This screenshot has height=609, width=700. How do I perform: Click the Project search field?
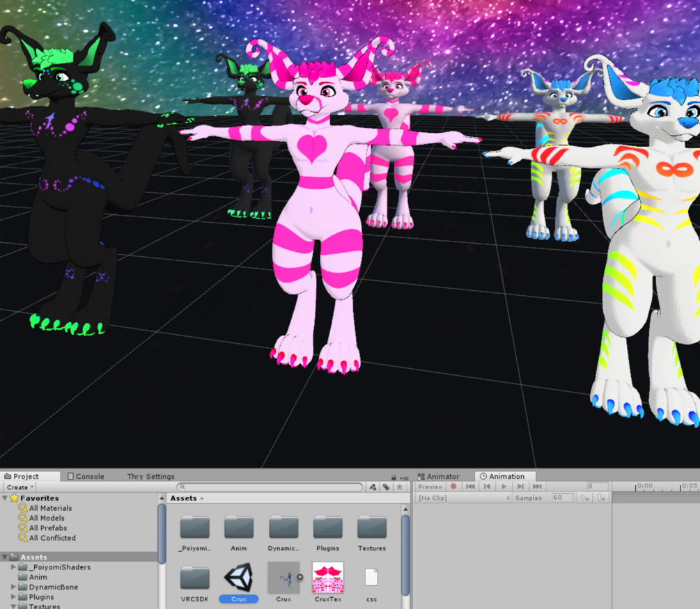point(270,487)
